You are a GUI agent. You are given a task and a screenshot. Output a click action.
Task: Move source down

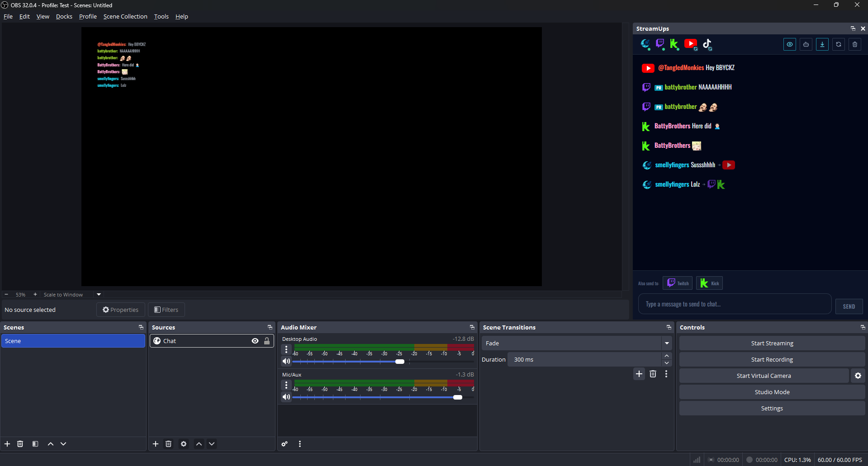(212, 444)
